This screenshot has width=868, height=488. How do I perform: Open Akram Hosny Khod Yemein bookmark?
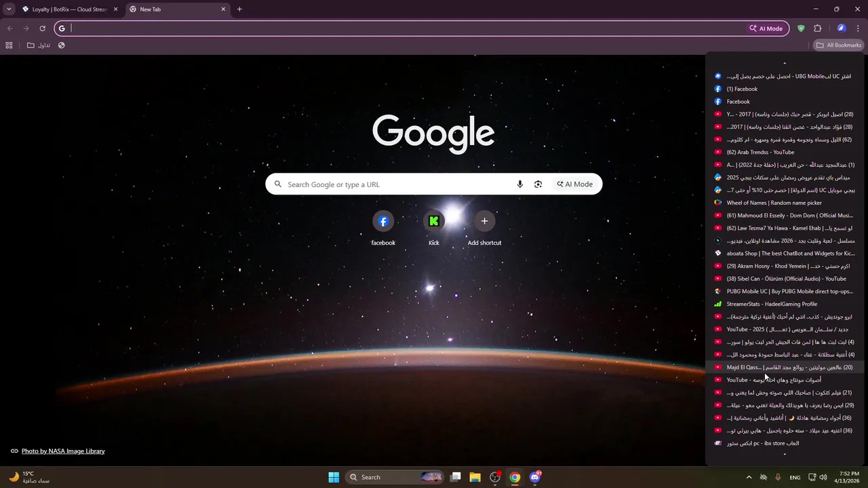785,266
